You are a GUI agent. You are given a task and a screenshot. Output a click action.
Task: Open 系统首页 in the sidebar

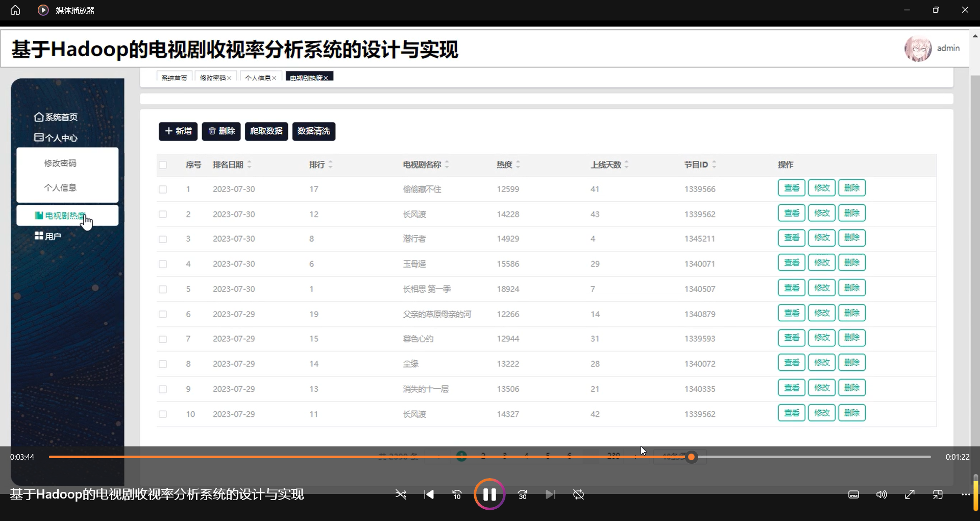pyautogui.click(x=56, y=117)
